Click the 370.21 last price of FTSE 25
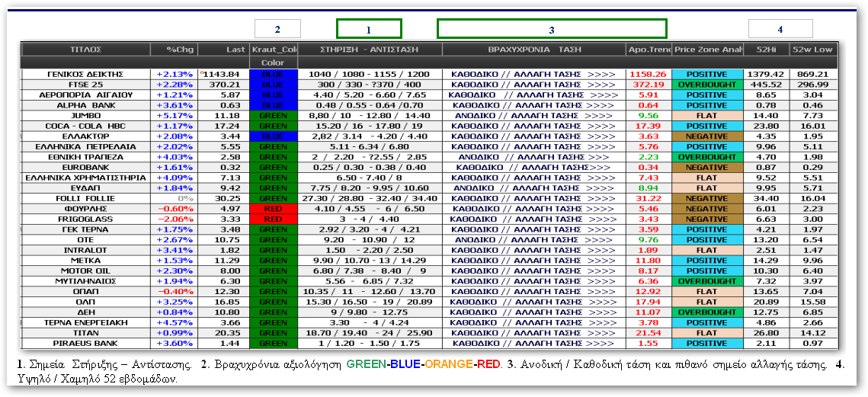 pos(223,85)
